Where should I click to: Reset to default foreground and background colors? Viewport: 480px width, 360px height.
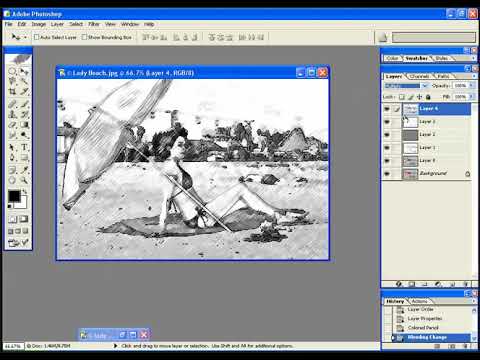pos(10,206)
